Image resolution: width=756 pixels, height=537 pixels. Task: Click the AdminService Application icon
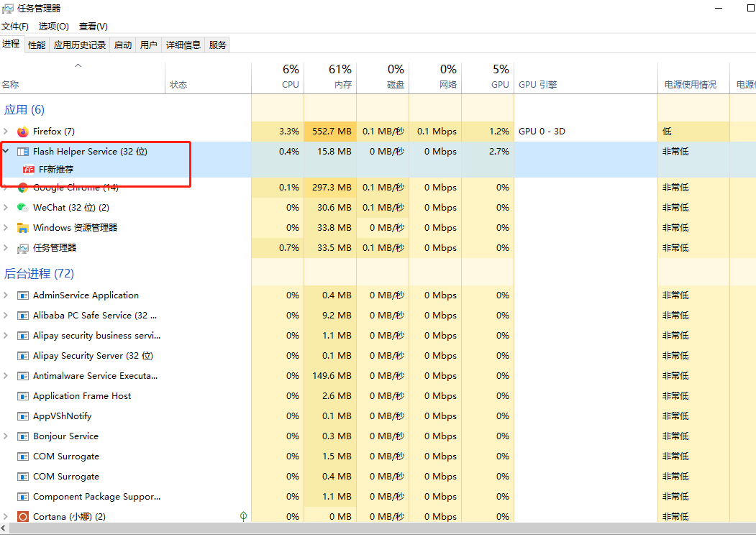coord(23,295)
